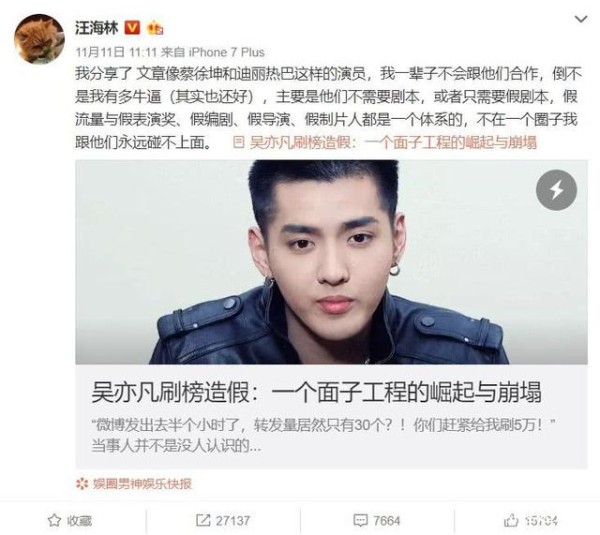Open 汪海林 user profile name

point(96,28)
